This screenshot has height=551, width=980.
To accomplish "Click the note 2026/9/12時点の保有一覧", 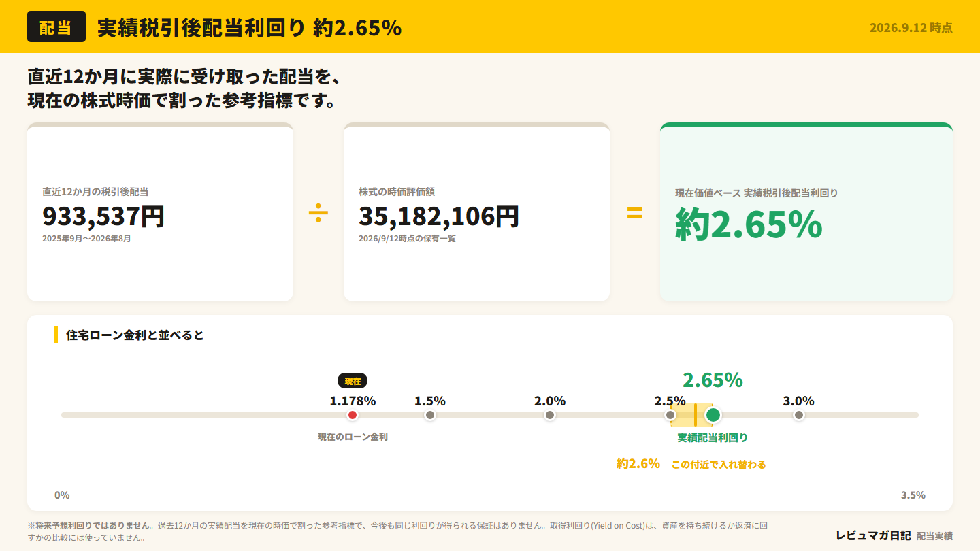I will click(407, 239).
